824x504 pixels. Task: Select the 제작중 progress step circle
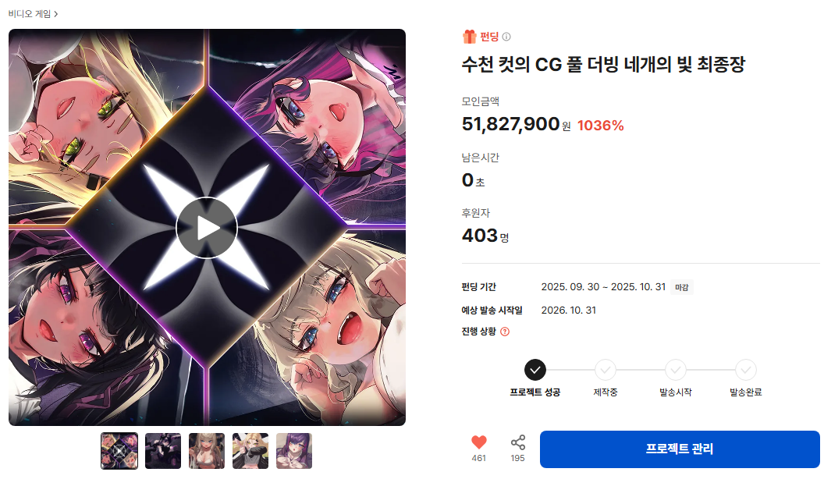coord(606,370)
